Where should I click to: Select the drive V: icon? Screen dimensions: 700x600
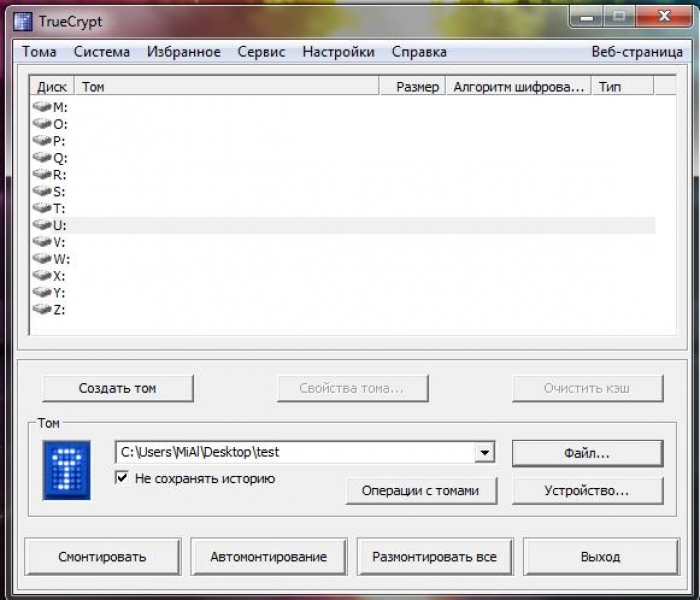[42, 242]
